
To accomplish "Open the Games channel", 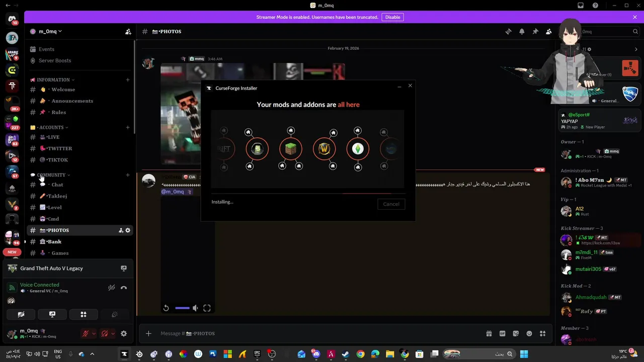I will pos(79,253).
